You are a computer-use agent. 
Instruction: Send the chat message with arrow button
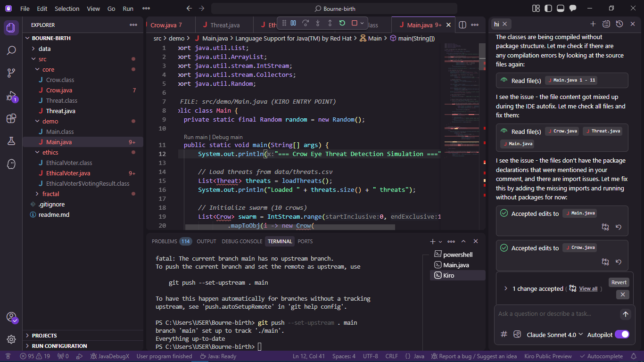[x=625, y=314]
